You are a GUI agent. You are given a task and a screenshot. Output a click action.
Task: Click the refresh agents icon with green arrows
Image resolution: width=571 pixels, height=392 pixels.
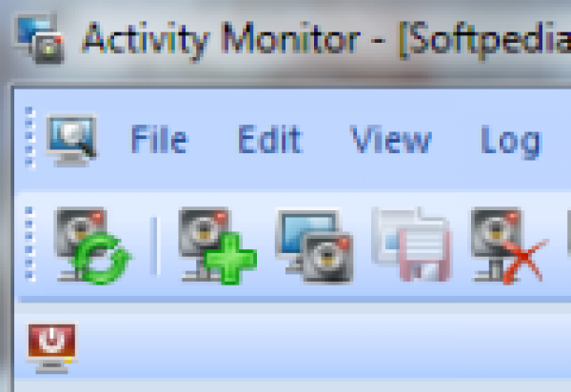[x=93, y=245]
